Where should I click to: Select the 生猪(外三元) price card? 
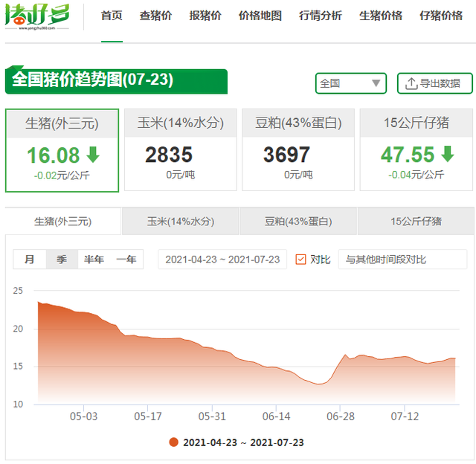point(62,150)
